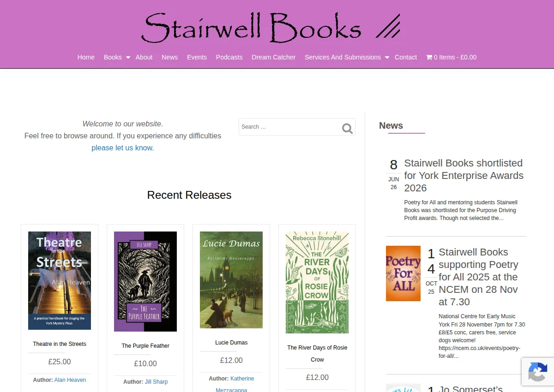
Task: Read Poetry for All 2025 NCEM news
Action: (478, 277)
